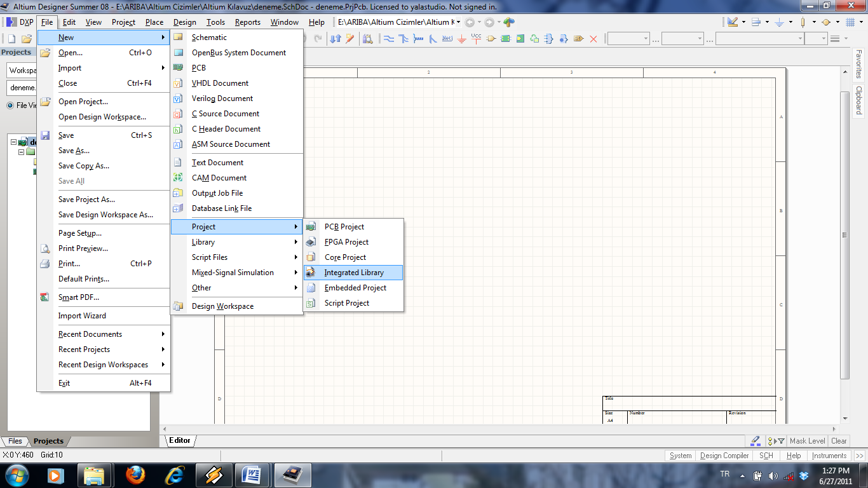Choose FPGA Project in the submenu
868x488 pixels.
coord(353,242)
